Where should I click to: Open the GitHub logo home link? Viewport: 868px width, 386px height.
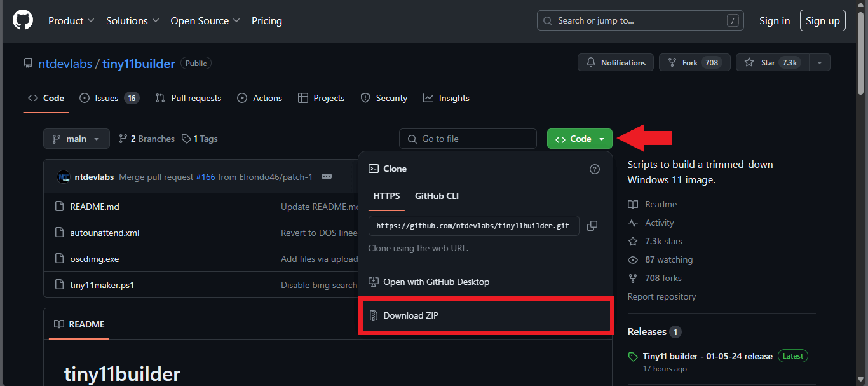(23, 20)
